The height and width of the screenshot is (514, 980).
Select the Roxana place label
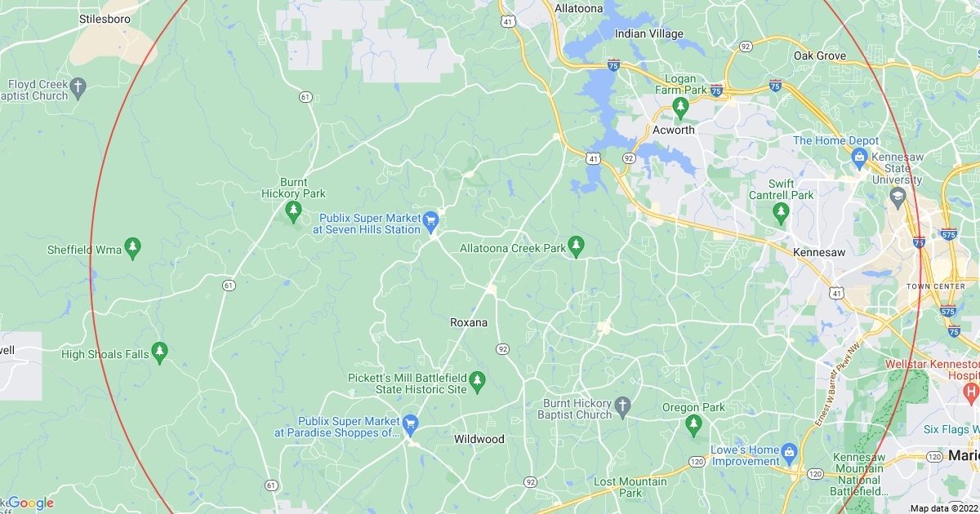coord(469,322)
